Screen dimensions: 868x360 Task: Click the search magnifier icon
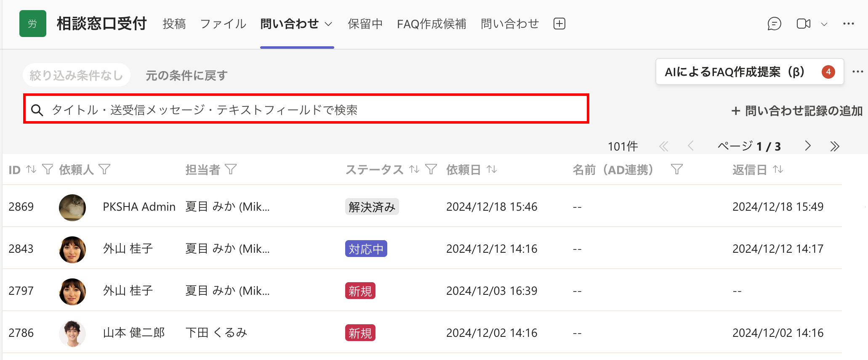tap(37, 110)
